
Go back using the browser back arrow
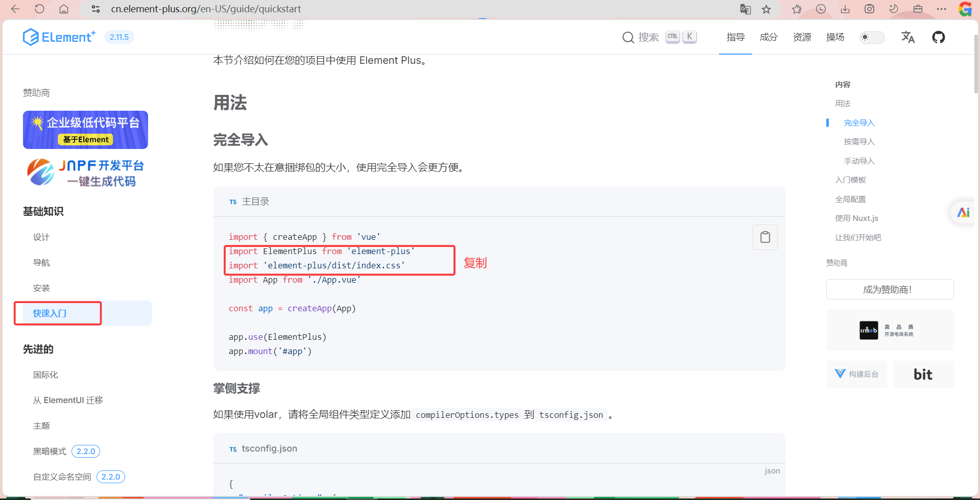pos(15,9)
